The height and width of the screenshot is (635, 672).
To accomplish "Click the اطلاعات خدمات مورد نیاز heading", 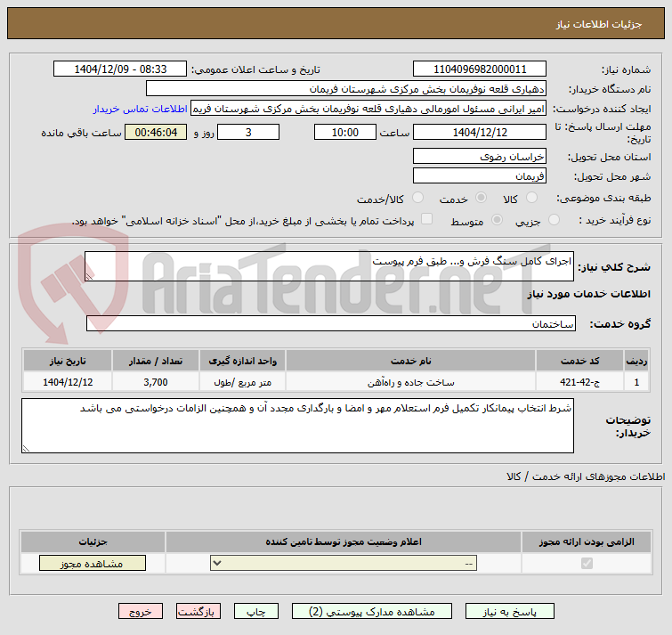I will tap(588, 294).
